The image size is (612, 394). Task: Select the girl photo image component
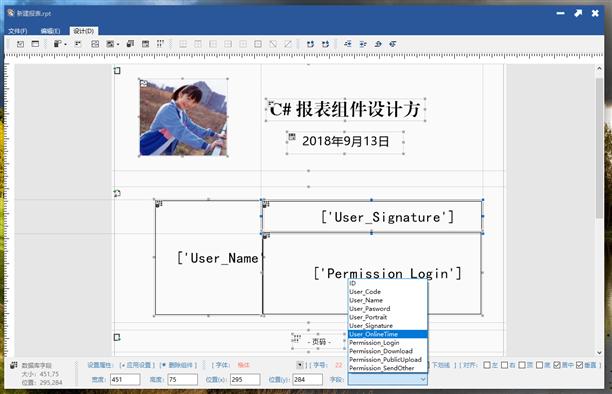click(183, 117)
